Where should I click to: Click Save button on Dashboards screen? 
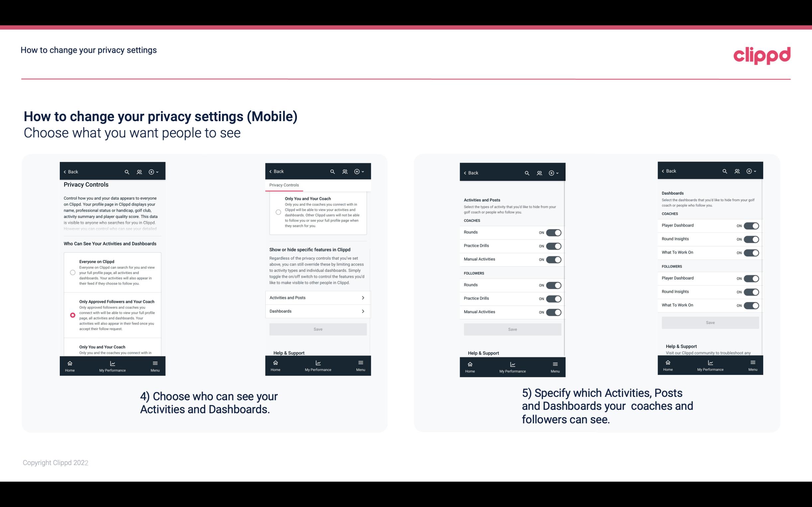click(x=710, y=323)
